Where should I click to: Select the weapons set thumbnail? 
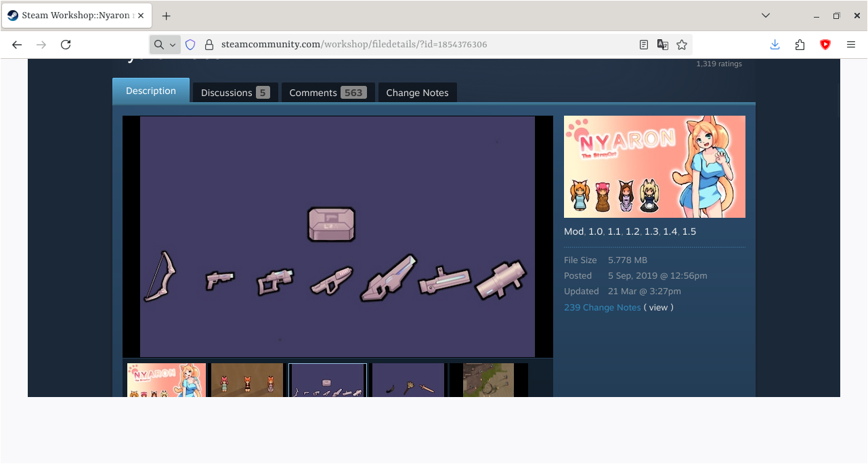pyautogui.click(x=328, y=380)
